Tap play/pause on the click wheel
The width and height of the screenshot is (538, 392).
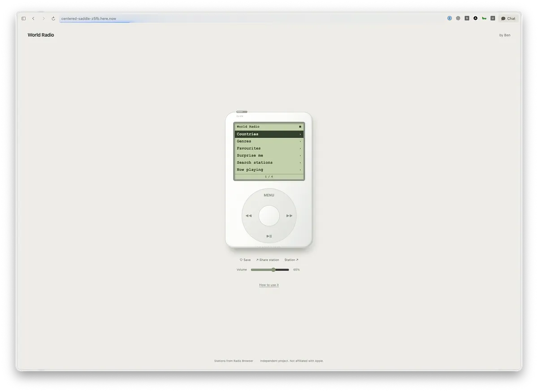(269, 236)
